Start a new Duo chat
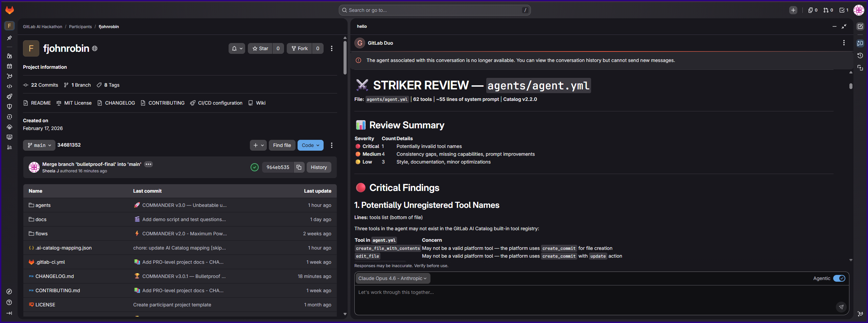The width and height of the screenshot is (868, 323). click(860, 26)
